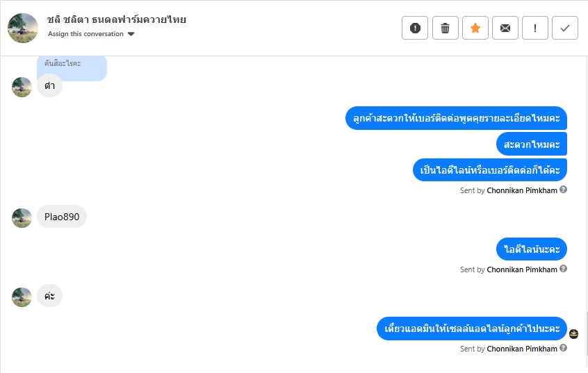Toggle the orange star follow-up icon
Viewport: 588px width, 373px height.
[x=475, y=28]
